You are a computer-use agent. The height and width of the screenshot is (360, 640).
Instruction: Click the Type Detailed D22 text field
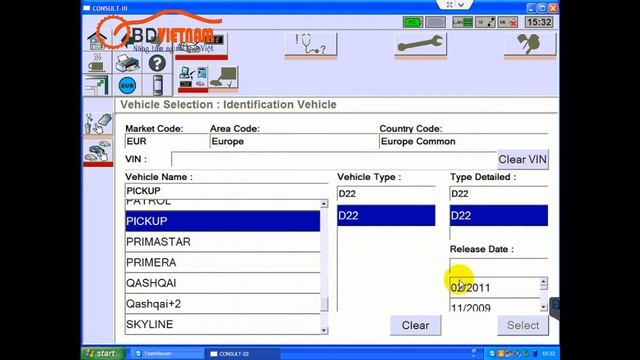[499, 193]
